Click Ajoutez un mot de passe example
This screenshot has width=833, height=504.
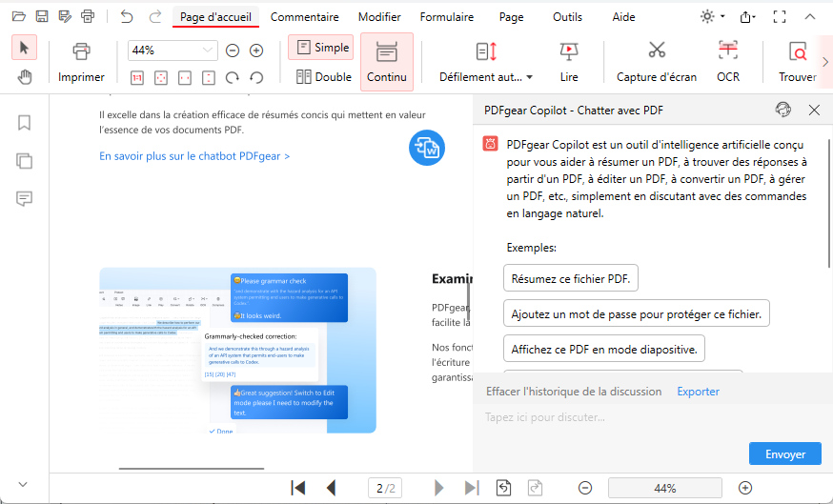637,313
